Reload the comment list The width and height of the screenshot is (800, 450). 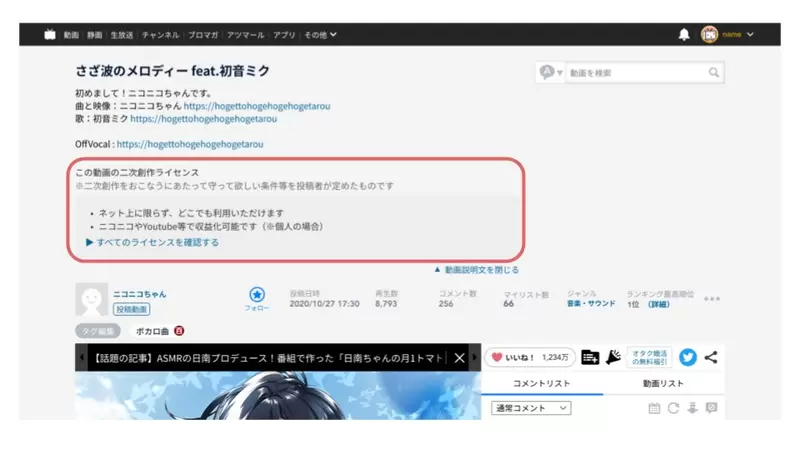pyautogui.click(x=673, y=408)
